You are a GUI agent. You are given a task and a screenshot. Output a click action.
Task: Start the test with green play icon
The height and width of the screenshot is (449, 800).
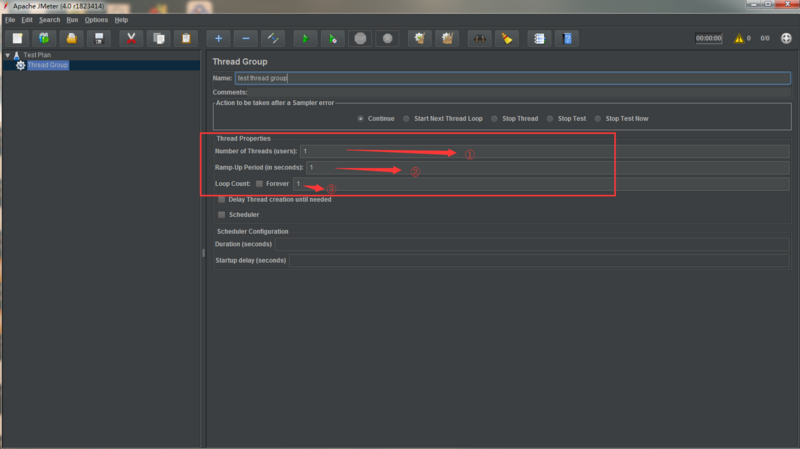click(305, 38)
